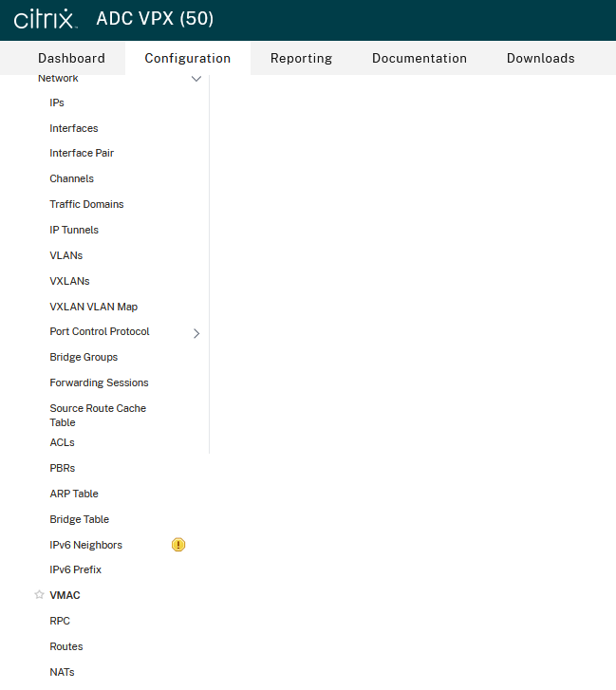
Task: Open the ACLs page
Action: tap(62, 442)
